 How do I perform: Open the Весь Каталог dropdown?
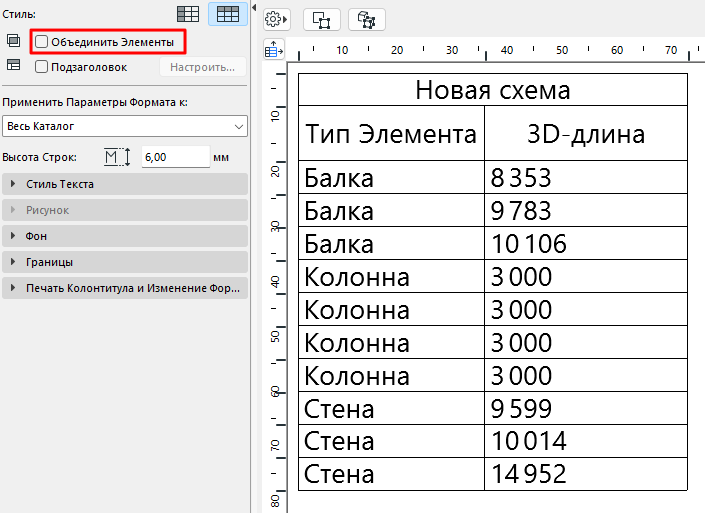[x=125, y=126]
